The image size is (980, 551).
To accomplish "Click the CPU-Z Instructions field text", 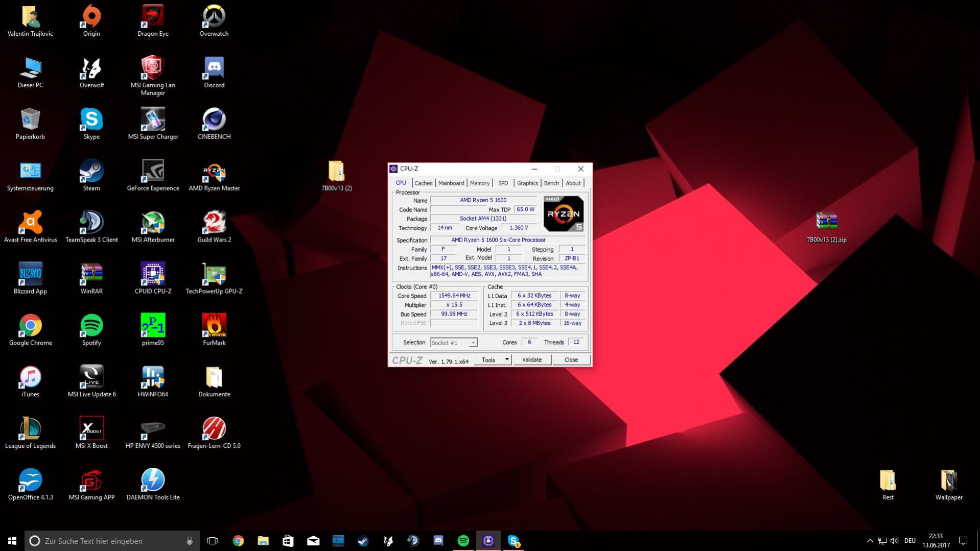I will [x=508, y=271].
